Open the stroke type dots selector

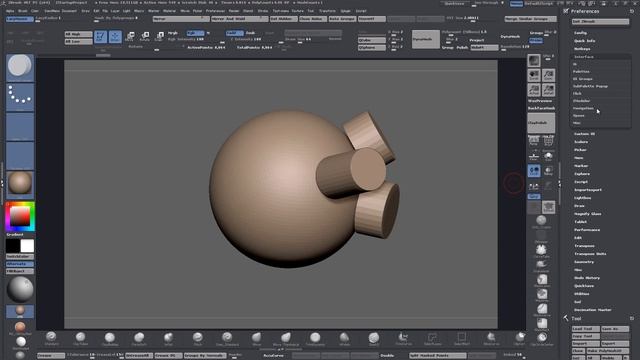tap(20, 97)
